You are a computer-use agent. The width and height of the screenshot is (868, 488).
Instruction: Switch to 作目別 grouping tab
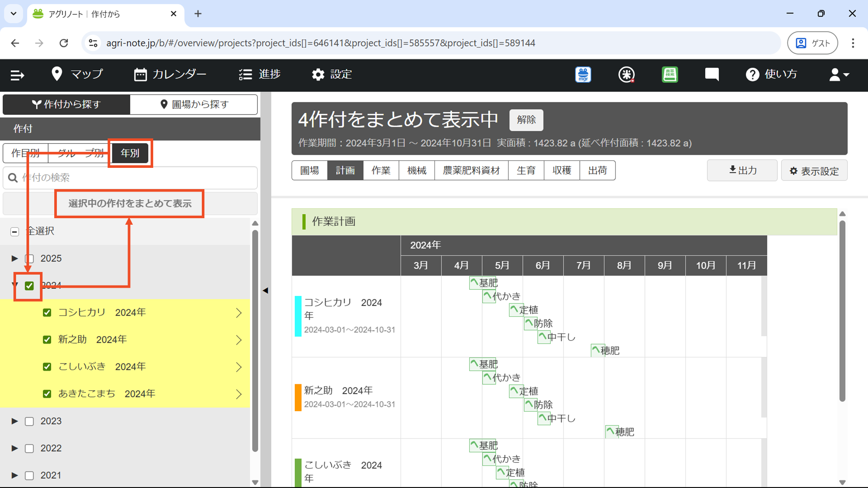(x=25, y=153)
